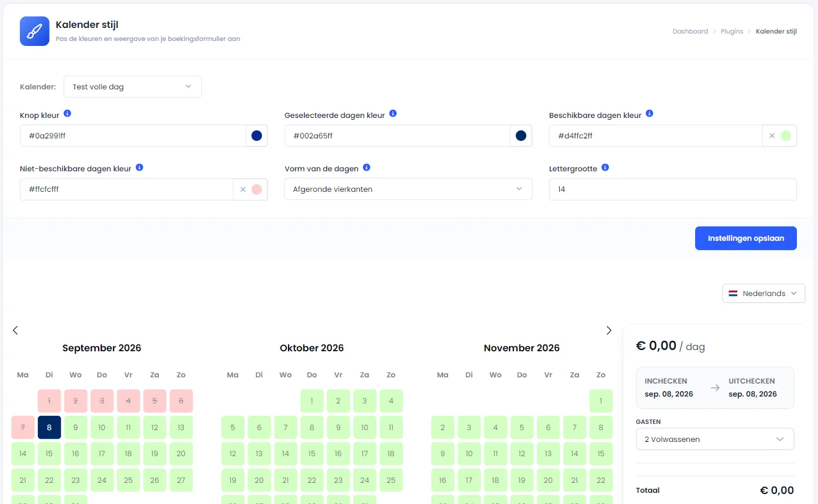Click the Kalender stijl breadcrumb text
The height and width of the screenshot is (504, 818).
(776, 31)
